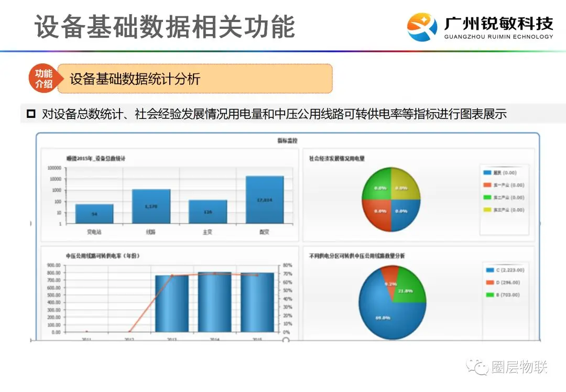
Task: Click the 设备基础数据统计分析 heading banner
Action: pyautogui.click(x=195, y=79)
